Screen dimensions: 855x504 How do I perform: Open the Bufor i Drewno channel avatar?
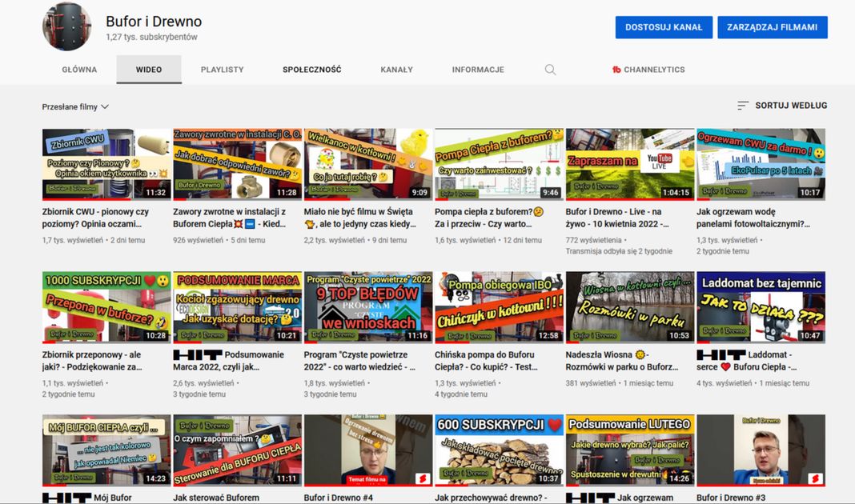coord(66,26)
